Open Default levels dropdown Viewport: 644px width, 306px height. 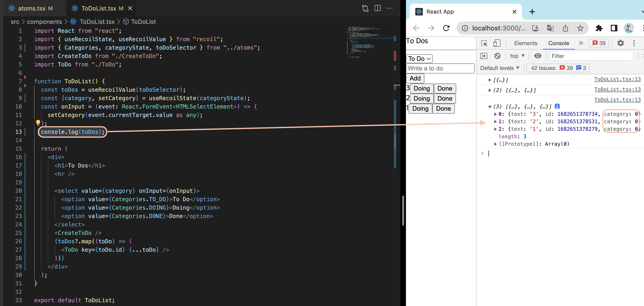499,68
